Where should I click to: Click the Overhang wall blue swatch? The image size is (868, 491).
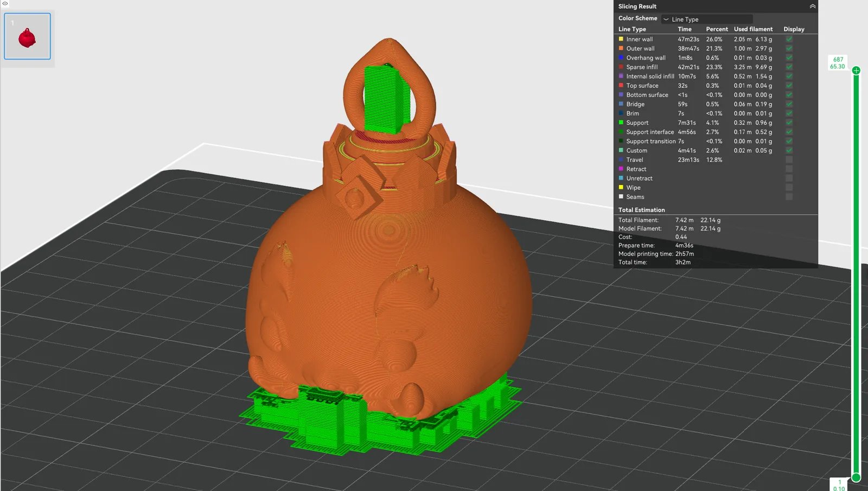(x=621, y=58)
